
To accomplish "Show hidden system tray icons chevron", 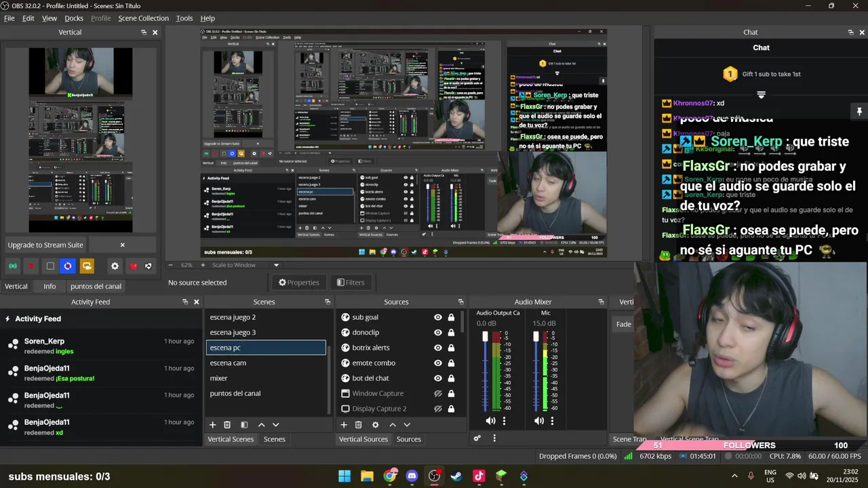I will coord(734,476).
